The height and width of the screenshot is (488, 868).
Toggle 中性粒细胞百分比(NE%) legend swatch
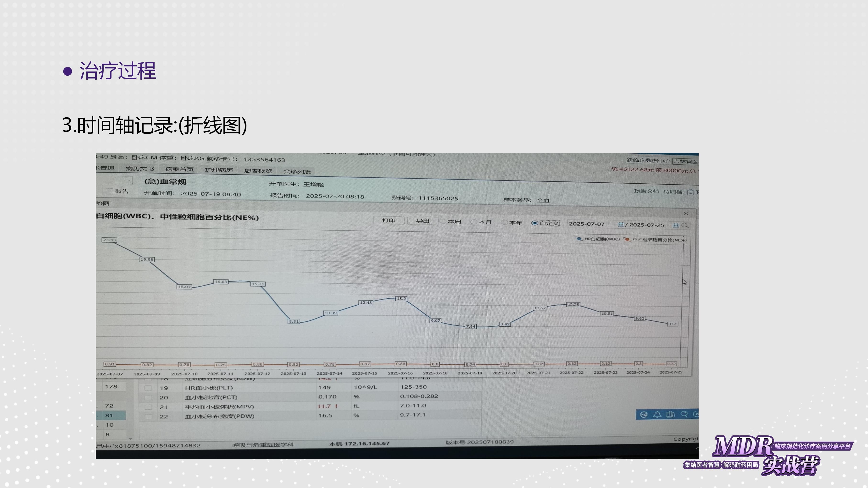(x=627, y=239)
